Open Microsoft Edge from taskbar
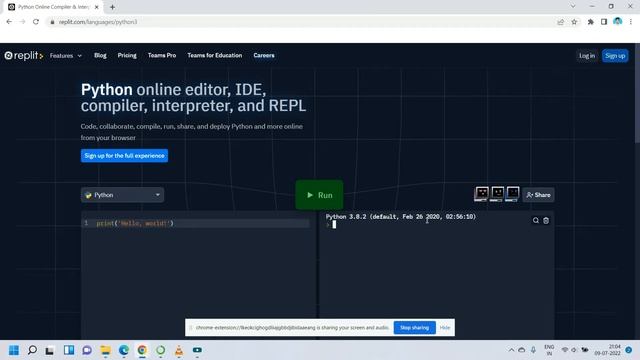The width and height of the screenshot is (640, 360). [x=124, y=350]
